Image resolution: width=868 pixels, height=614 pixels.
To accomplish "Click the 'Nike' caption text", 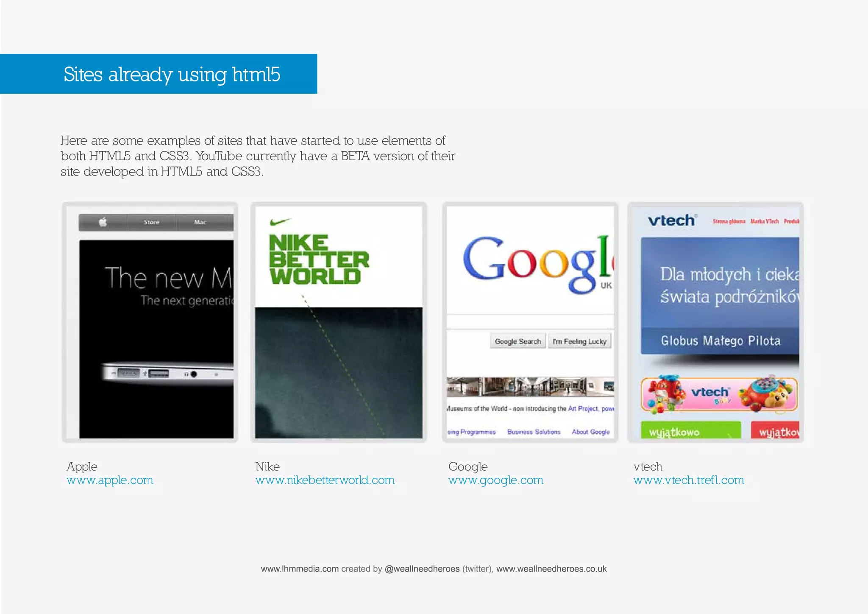I will pos(267,466).
